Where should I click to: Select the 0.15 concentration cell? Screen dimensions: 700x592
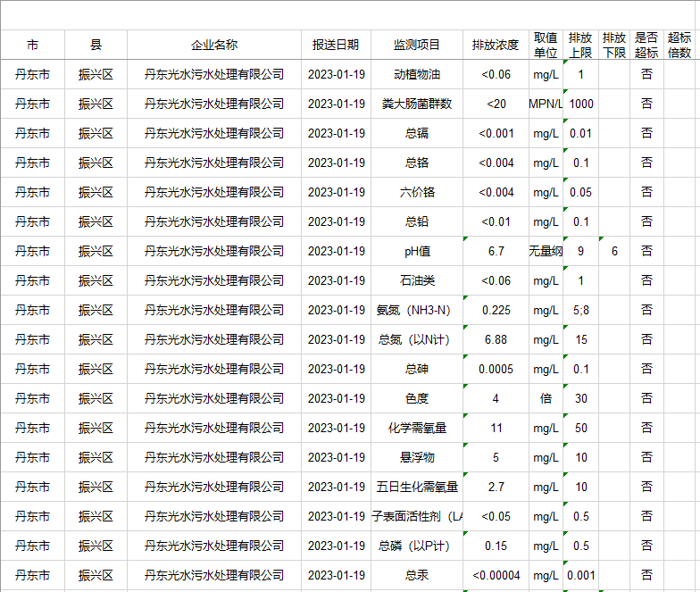pyautogui.click(x=496, y=546)
